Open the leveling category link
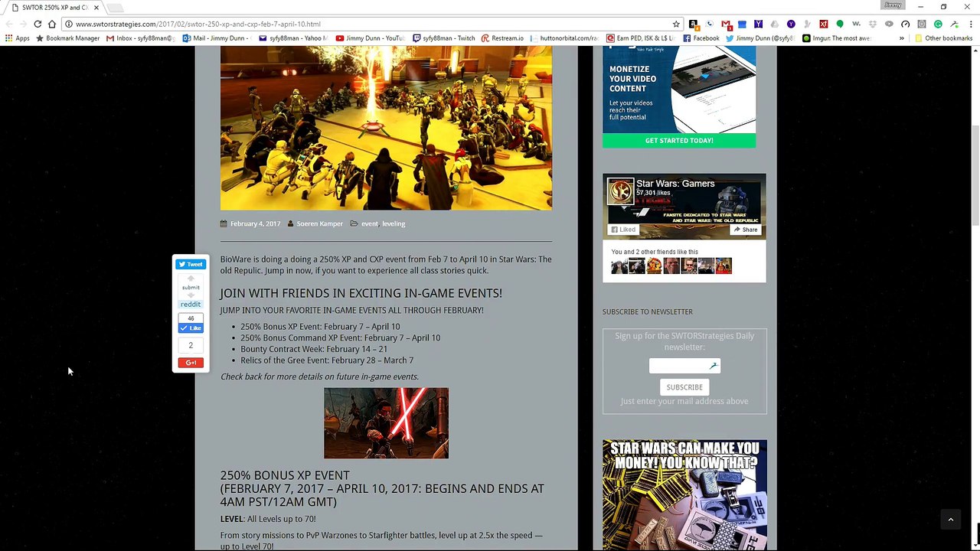 [394, 223]
